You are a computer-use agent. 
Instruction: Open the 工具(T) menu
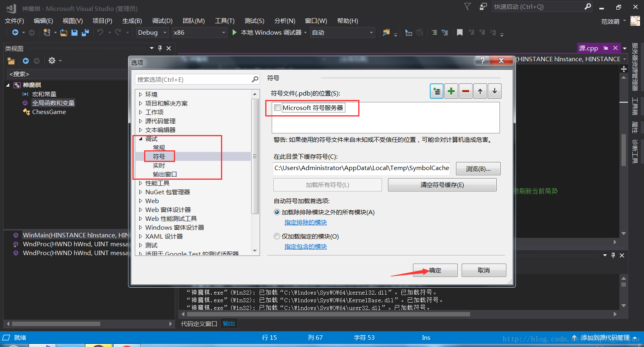[x=224, y=21]
